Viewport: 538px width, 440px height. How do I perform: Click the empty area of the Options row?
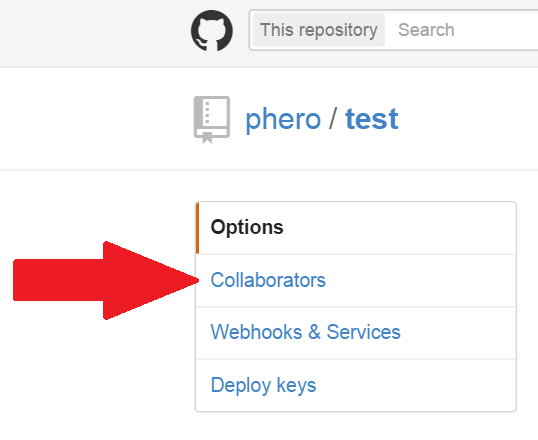(400, 228)
